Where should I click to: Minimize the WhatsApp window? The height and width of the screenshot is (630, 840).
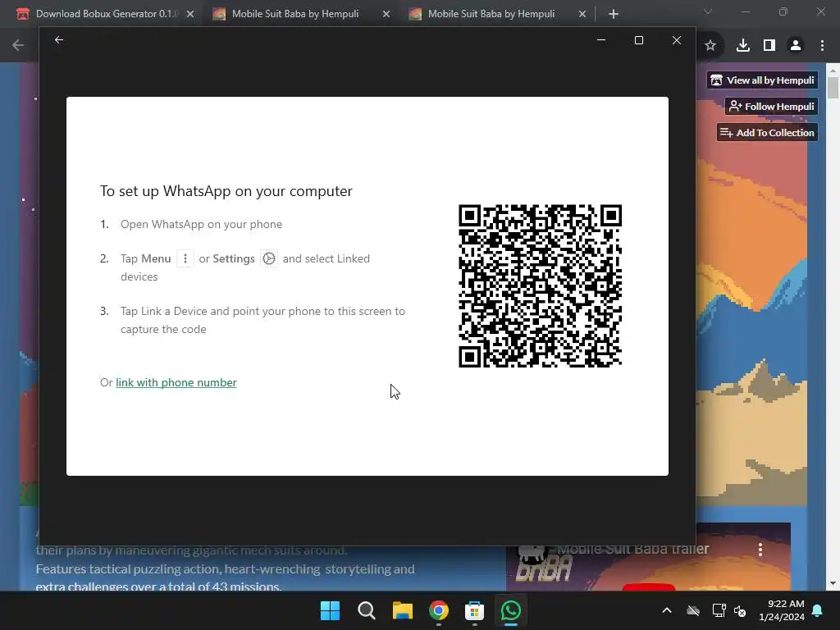pos(601,40)
